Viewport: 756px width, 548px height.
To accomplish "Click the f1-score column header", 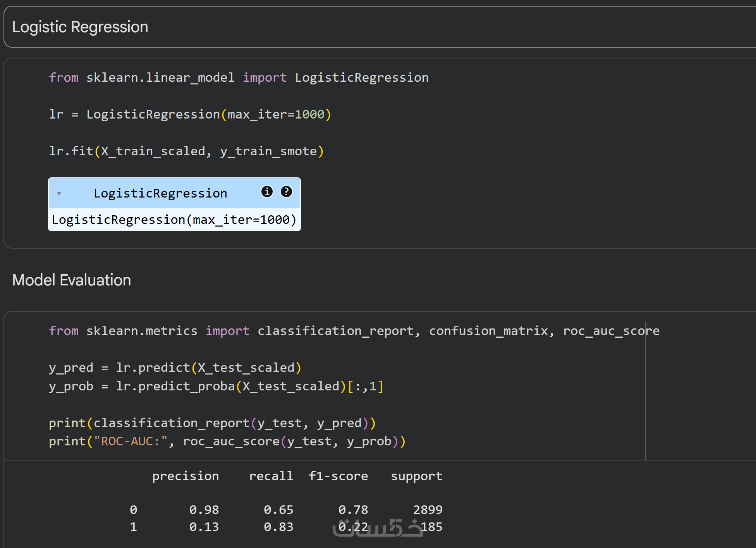I will pyautogui.click(x=338, y=476).
